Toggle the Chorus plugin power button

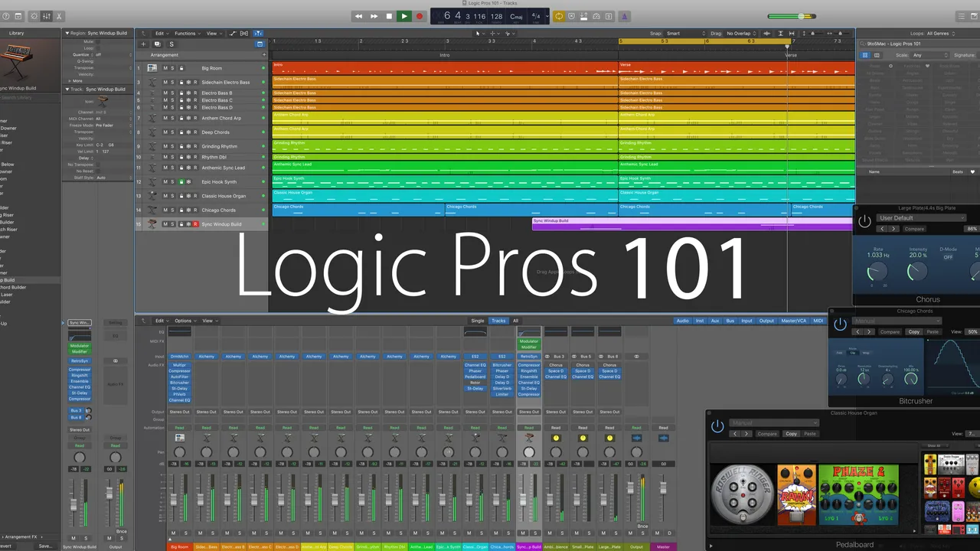point(864,221)
